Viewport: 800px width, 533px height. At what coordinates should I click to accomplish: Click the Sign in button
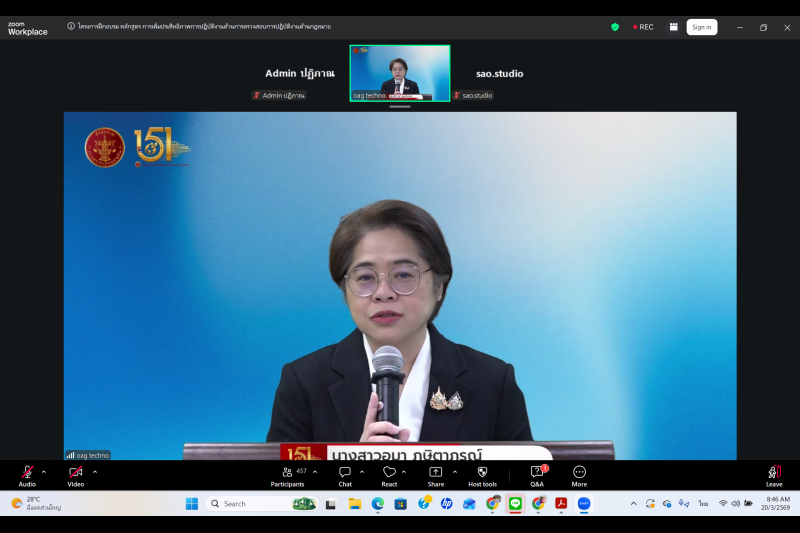click(701, 27)
